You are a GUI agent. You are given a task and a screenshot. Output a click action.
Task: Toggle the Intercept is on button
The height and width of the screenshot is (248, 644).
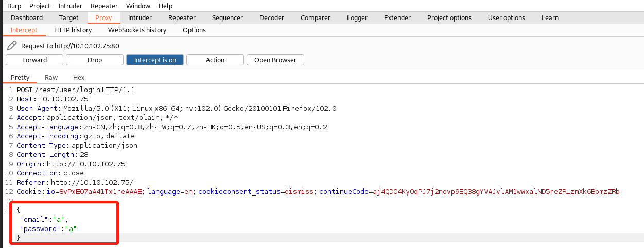[x=155, y=60]
